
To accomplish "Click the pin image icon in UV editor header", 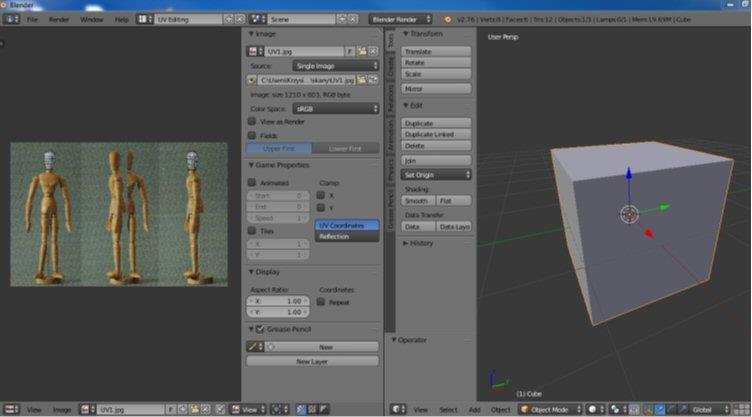I will click(220, 409).
